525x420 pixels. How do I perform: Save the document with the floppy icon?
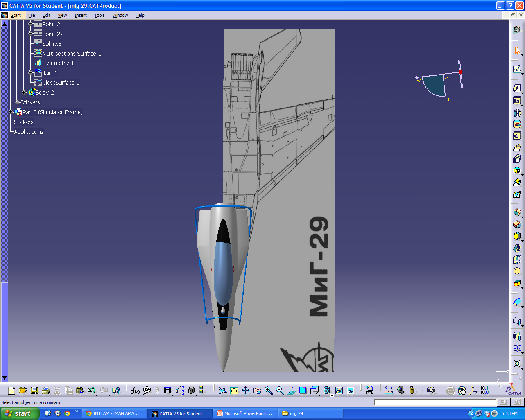[34, 391]
